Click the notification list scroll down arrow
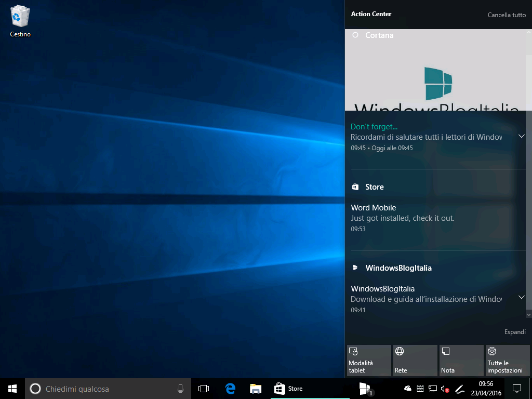The width and height of the screenshot is (532, 399). (528, 314)
